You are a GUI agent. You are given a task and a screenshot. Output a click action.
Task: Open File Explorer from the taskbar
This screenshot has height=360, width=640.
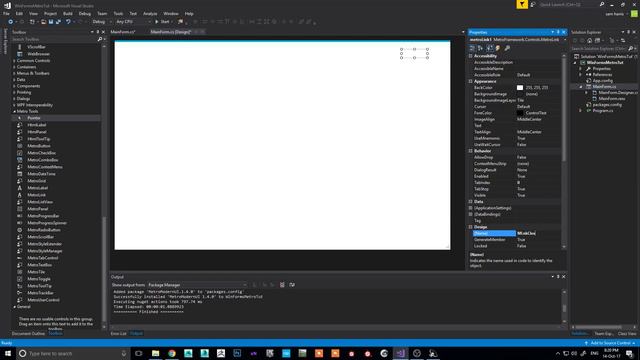[x=156, y=353]
